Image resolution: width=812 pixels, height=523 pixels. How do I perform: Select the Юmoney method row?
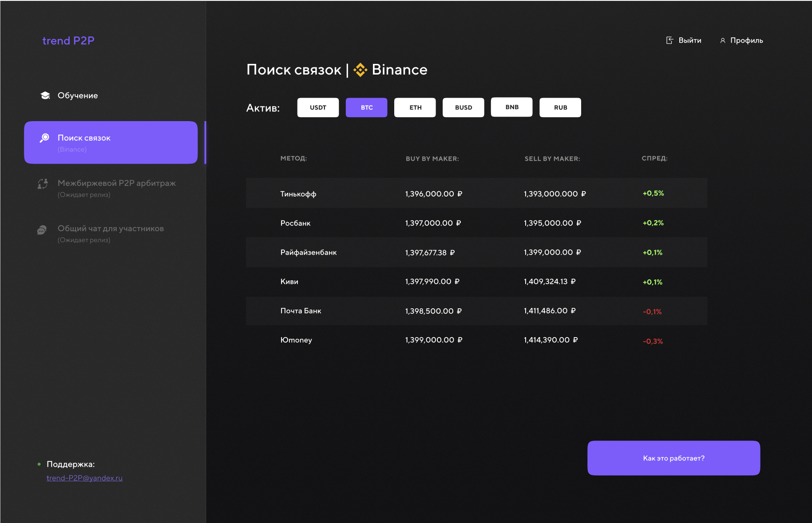[476, 340]
